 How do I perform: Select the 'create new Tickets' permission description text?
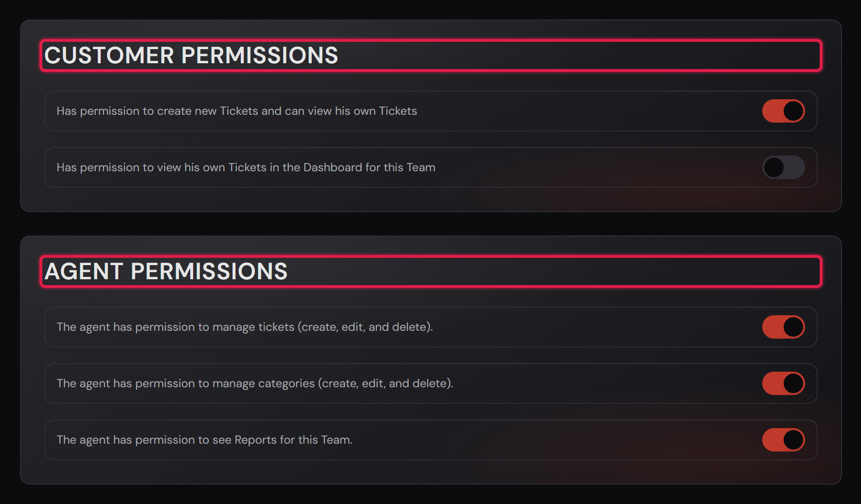237,111
